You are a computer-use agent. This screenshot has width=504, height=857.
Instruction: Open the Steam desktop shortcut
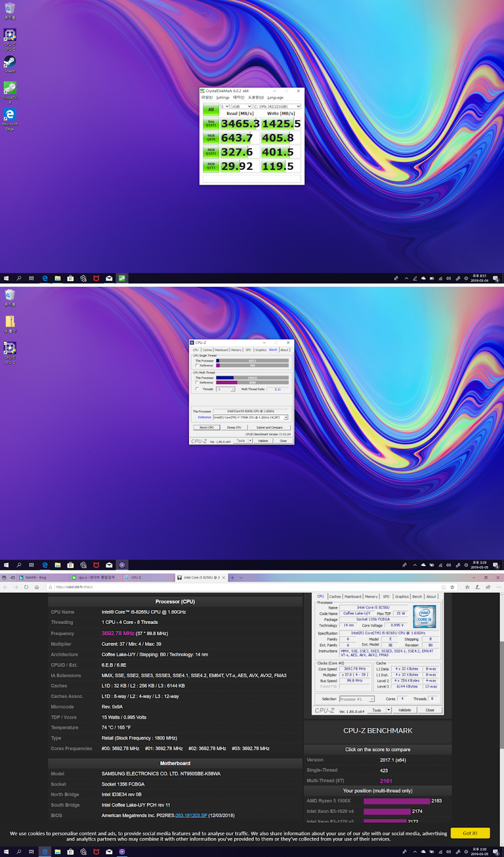click(10, 64)
